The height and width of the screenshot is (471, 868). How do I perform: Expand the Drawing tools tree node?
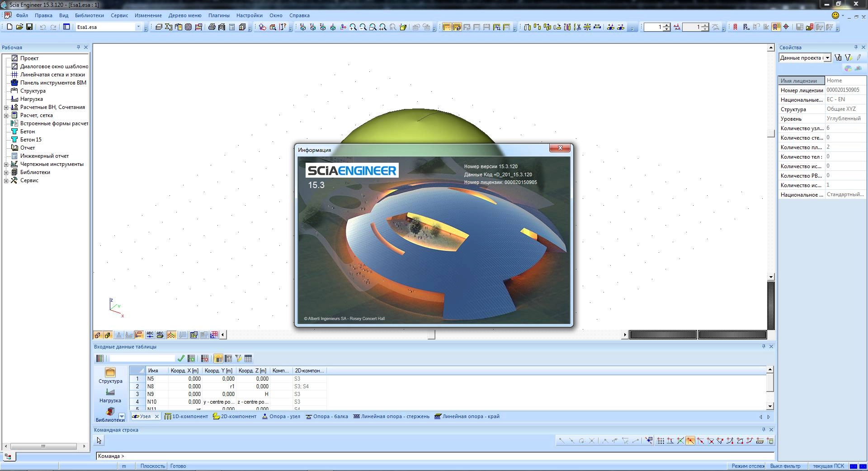pos(6,164)
